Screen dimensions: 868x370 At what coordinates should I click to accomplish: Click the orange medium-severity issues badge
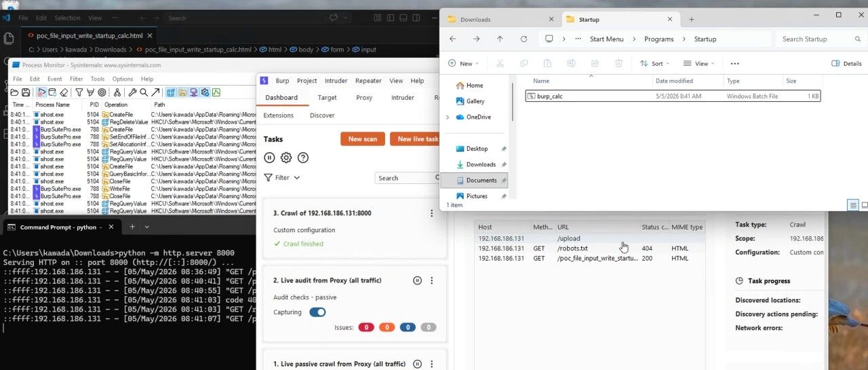(387, 327)
